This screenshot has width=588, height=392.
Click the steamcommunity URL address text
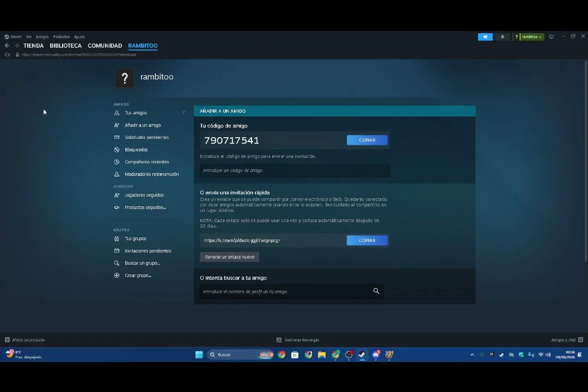point(79,55)
